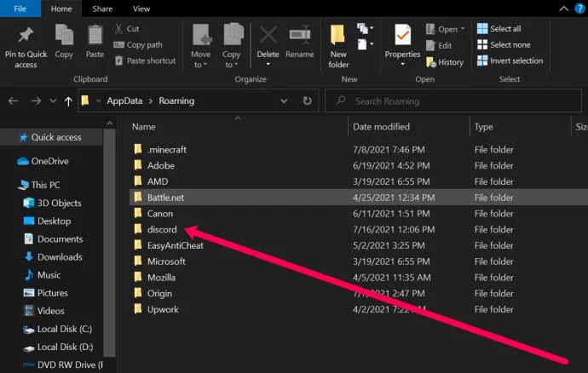
Task: Go forward with the right arrow
Action: coord(36,100)
